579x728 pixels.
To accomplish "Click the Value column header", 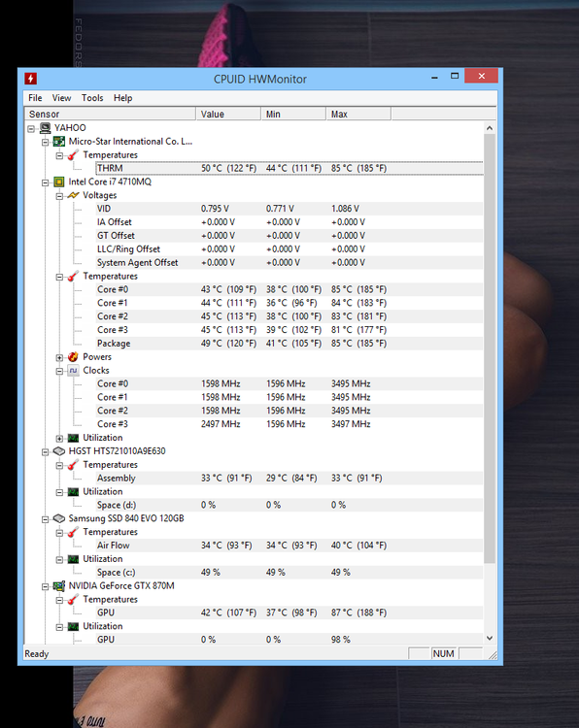I will click(228, 114).
